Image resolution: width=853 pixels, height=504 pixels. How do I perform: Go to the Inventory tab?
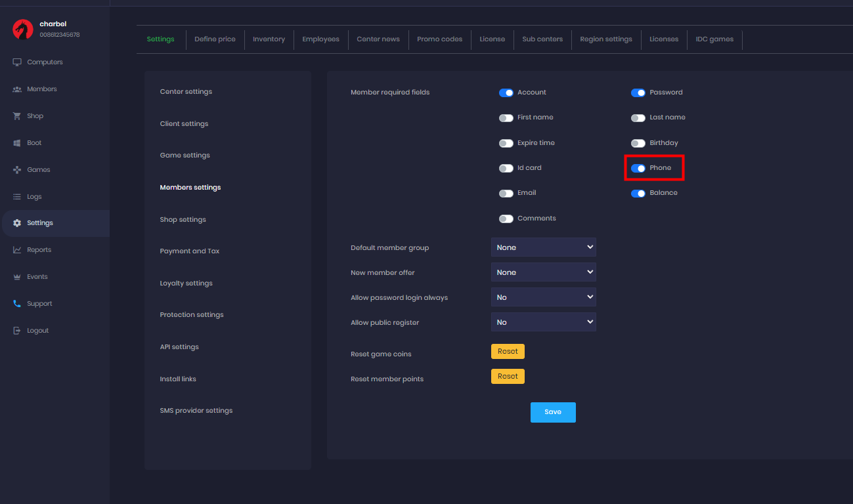pyautogui.click(x=269, y=39)
